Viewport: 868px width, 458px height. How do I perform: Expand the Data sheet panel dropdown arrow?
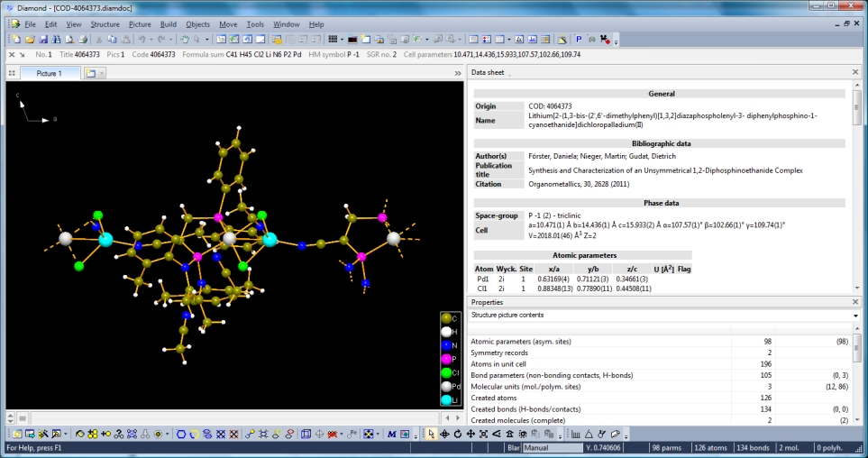coord(510,73)
